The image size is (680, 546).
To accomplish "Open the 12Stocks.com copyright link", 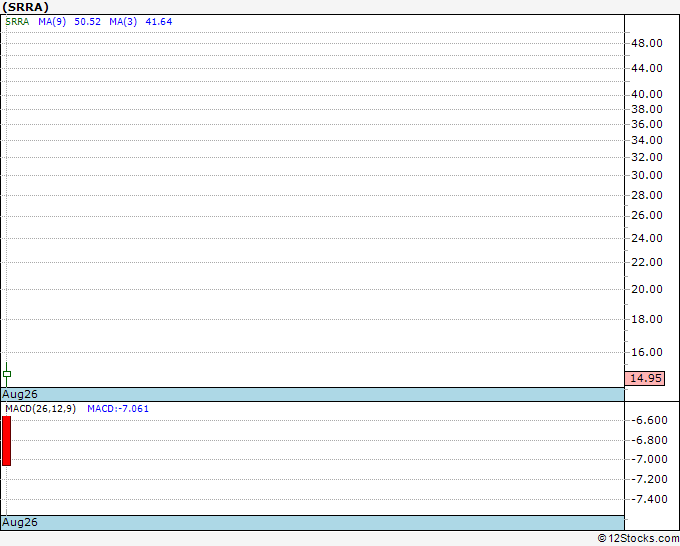I will tap(638, 539).
